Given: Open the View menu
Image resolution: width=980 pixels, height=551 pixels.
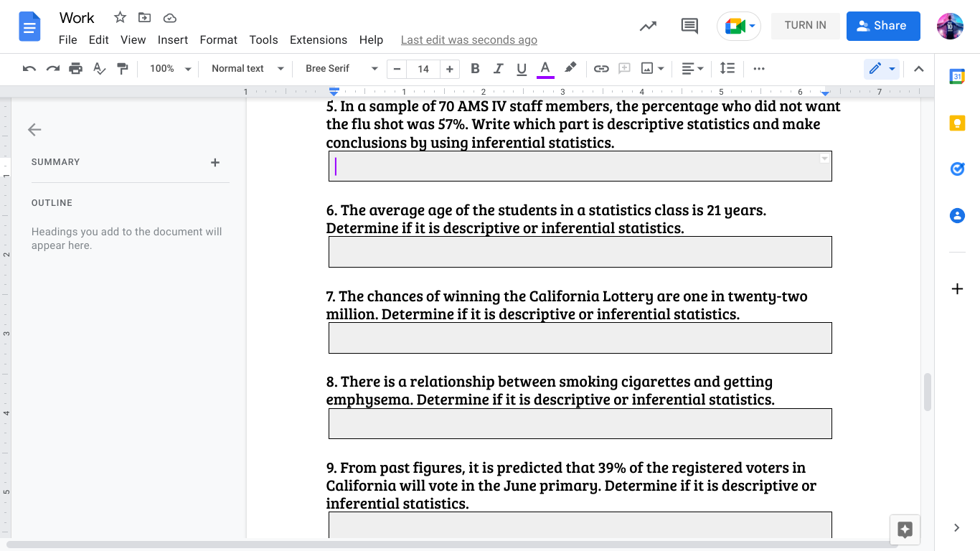Looking at the screenshot, I should click(x=133, y=40).
